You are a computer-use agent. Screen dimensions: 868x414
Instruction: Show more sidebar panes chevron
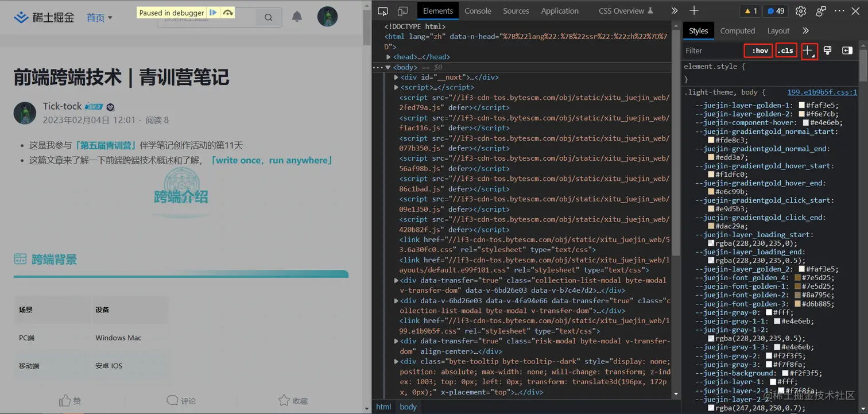click(805, 31)
